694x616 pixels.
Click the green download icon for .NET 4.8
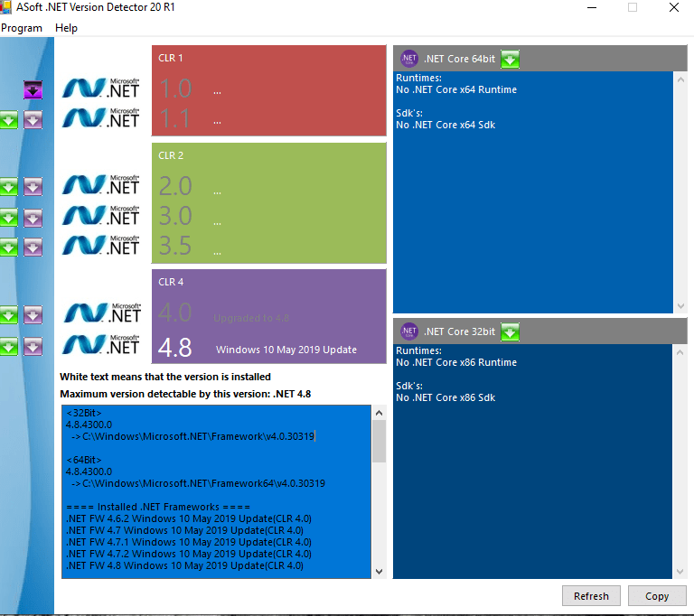8,346
